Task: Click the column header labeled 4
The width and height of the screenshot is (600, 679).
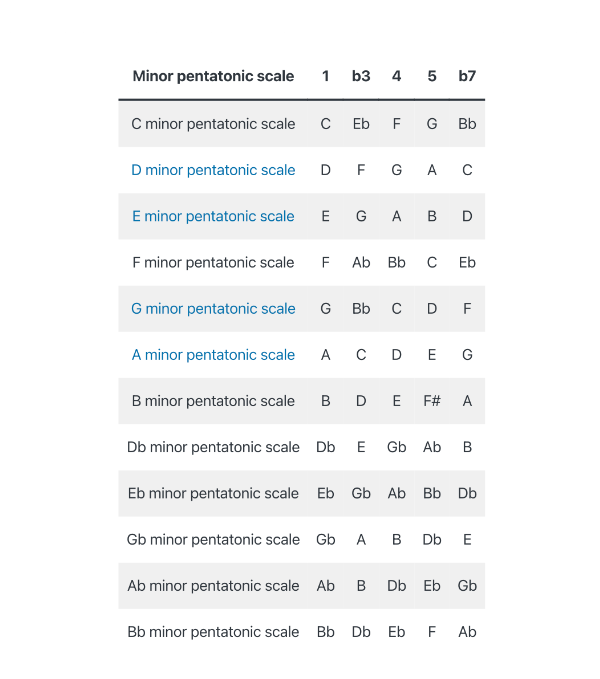Action: coord(397,76)
